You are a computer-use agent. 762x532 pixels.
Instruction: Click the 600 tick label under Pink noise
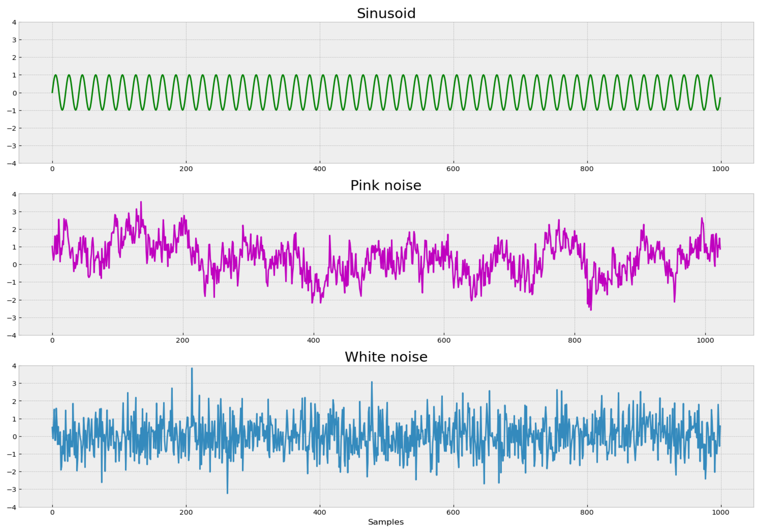click(444, 340)
